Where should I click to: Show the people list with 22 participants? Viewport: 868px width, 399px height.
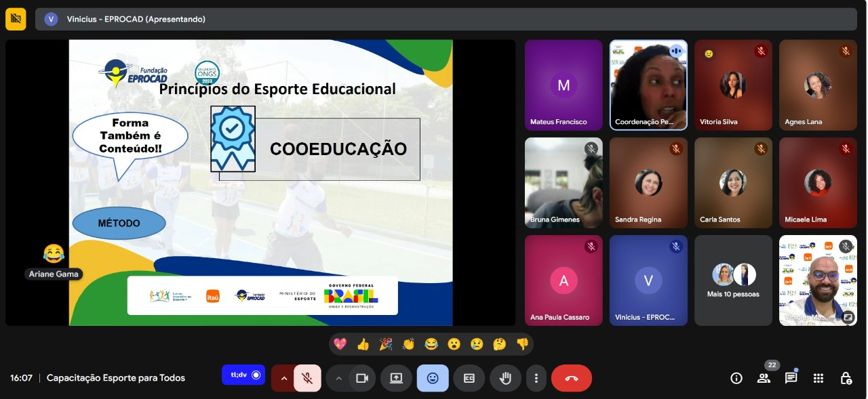[764, 378]
